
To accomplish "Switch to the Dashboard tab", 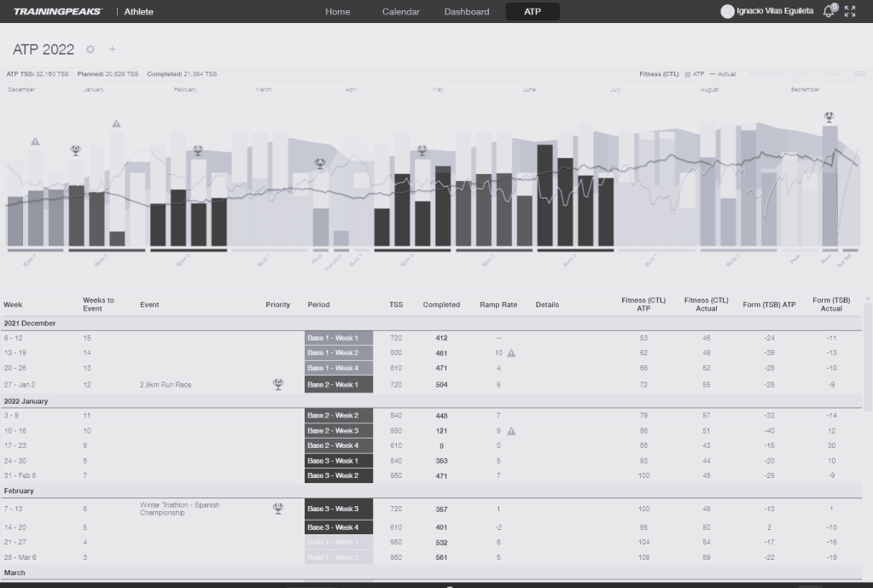I will click(467, 12).
